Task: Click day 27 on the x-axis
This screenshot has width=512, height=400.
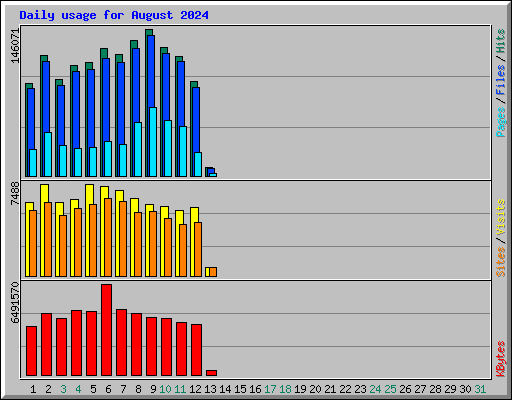Action: point(420,389)
